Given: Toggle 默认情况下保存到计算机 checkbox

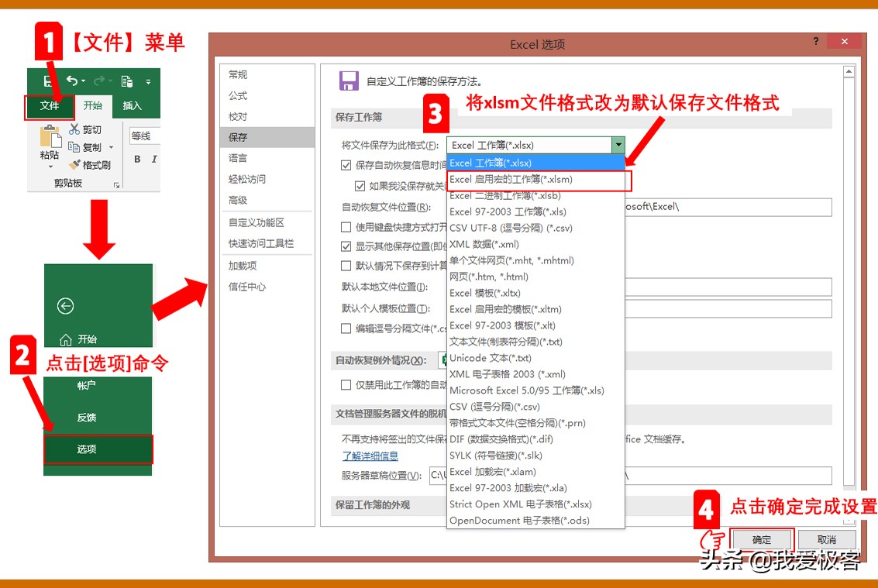Looking at the screenshot, I should pyautogui.click(x=346, y=266).
